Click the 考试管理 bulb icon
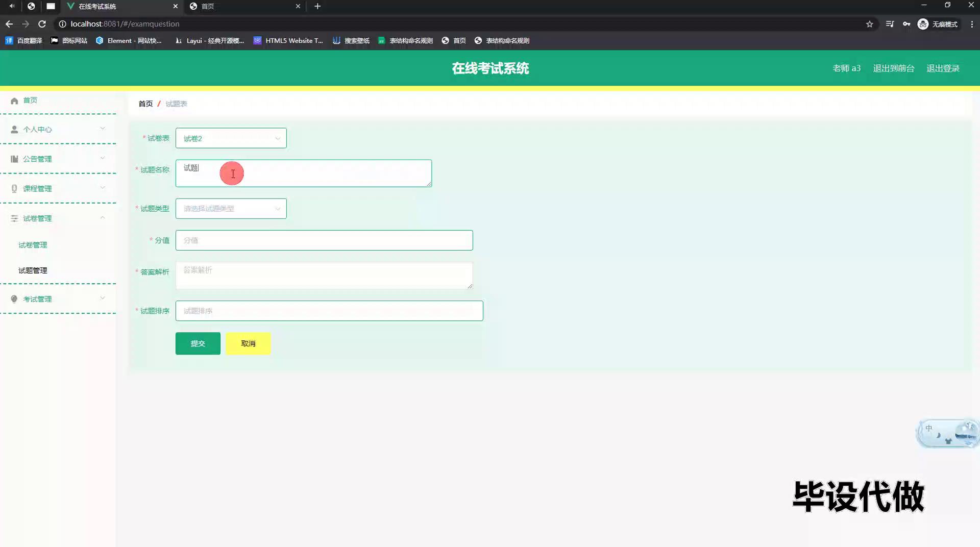This screenshot has height=547, width=980. tap(14, 299)
